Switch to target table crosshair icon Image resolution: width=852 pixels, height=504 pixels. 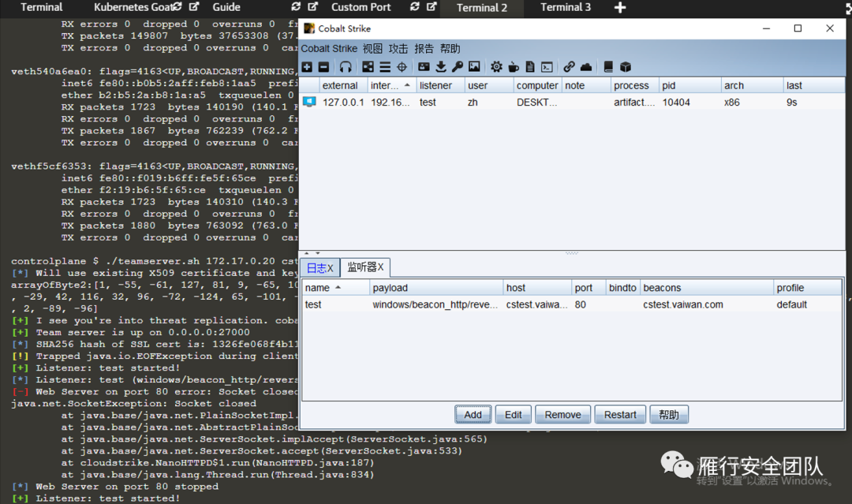(x=402, y=67)
